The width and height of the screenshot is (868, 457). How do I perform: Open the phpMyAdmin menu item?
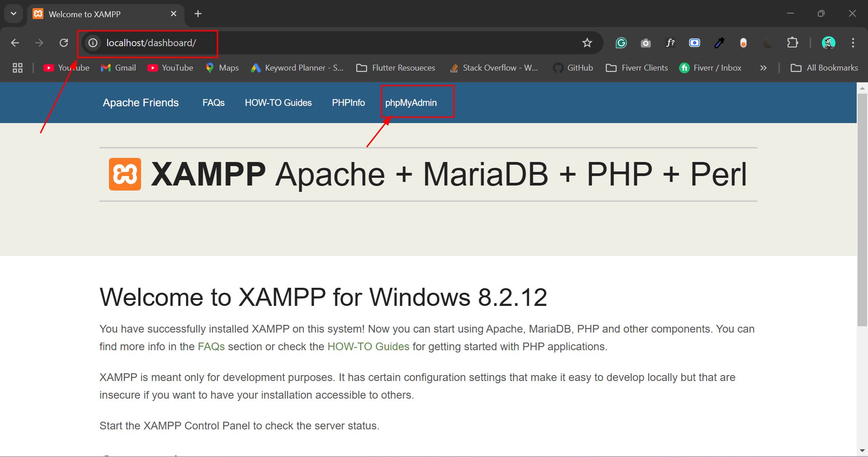tap(411, 103)
